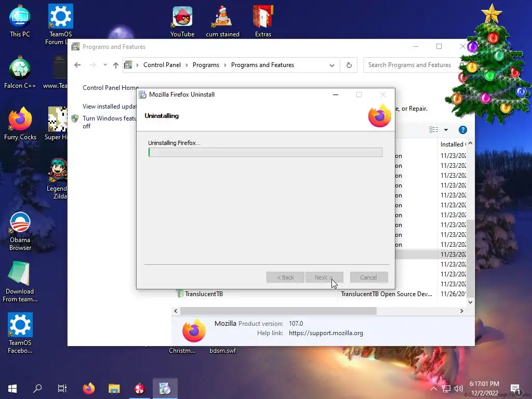
Task: Open the bdsm.swf desktop file
Action: pyautogui.click(x=222, y=351)
